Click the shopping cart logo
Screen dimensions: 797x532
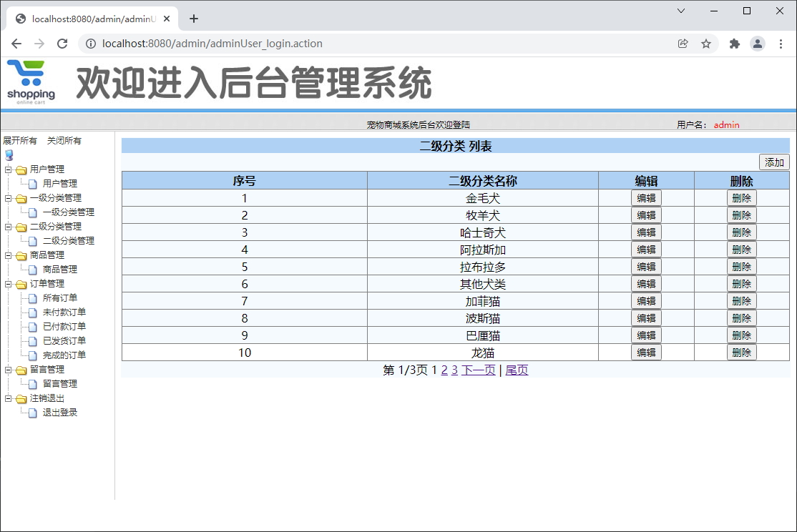[x=31, y=82]
